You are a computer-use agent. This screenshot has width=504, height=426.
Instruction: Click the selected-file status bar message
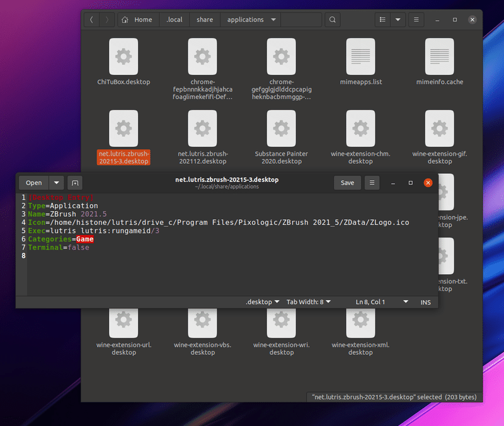point(394,398)
